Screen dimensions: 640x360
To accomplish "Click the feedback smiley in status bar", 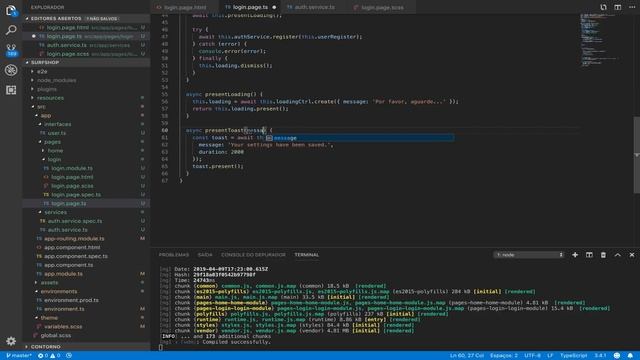I will point(617,356).
